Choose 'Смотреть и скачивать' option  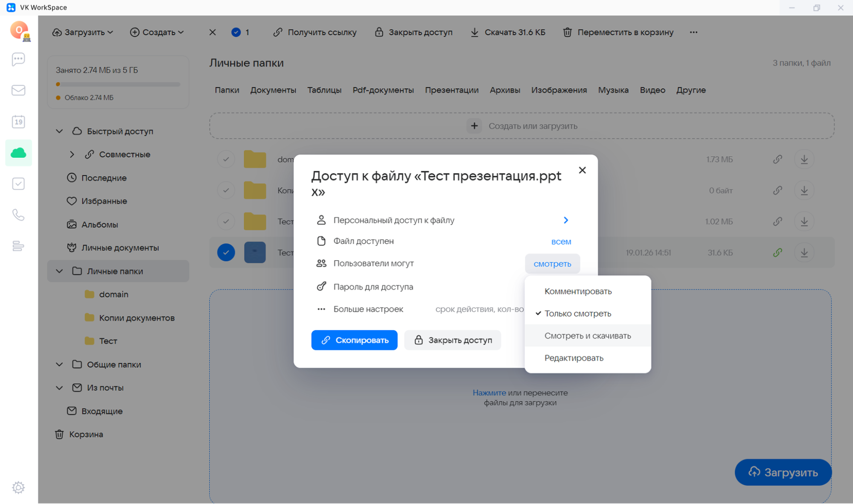click(x=587, y=336)
